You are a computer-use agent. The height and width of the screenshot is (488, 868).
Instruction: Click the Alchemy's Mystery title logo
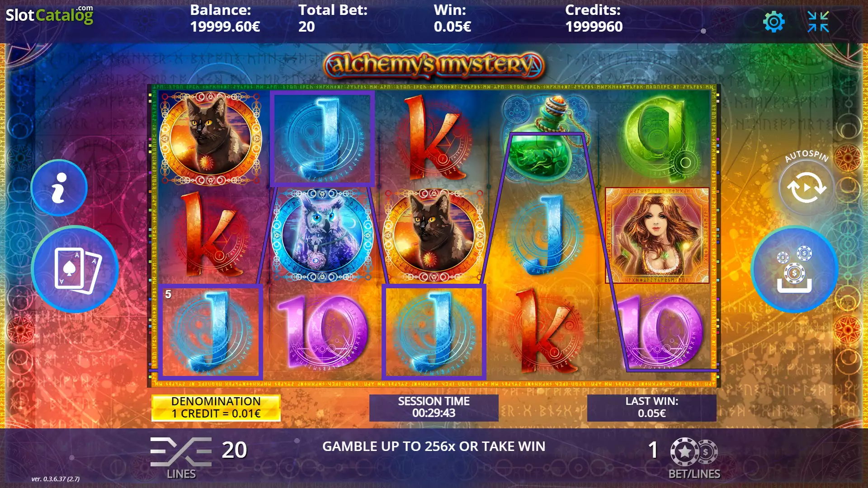click(434, 66)
